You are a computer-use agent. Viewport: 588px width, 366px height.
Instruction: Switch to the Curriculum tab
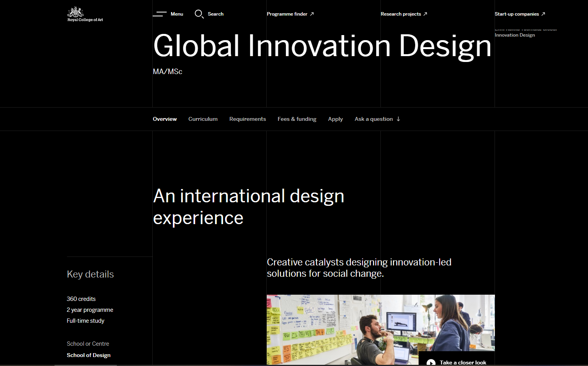click(203, 119)
